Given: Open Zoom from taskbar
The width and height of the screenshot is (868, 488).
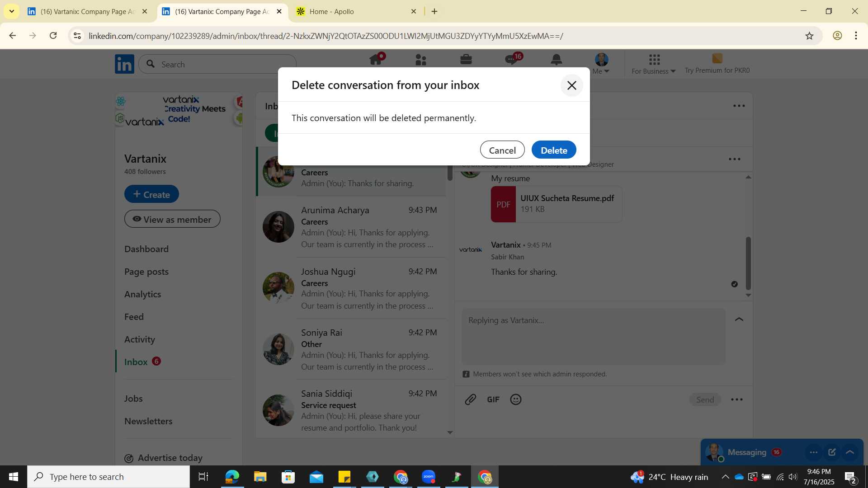Looking at the screenshot, I should click(x=429, y=477).
